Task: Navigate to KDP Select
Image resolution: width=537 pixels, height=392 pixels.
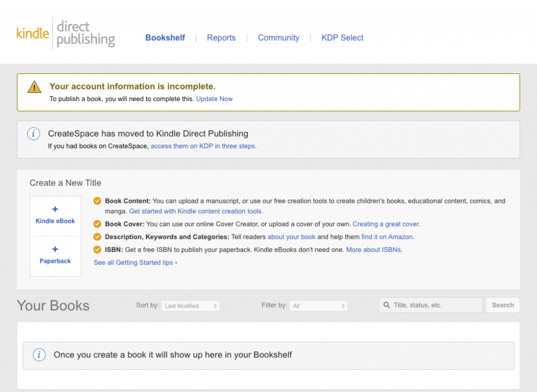Action: point(342,38)
